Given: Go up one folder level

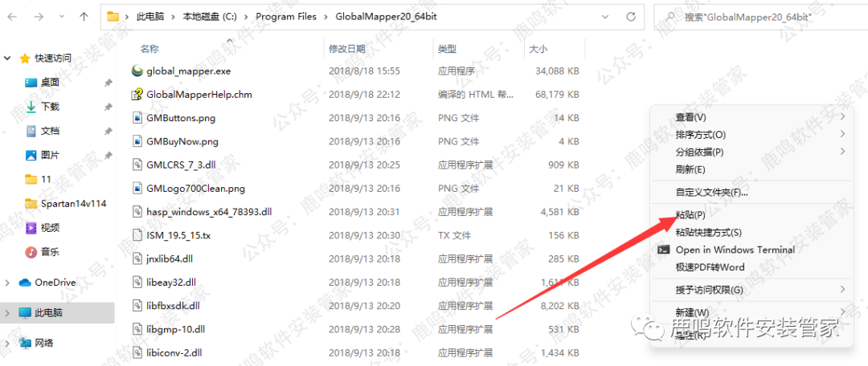Looking at the screenshot, I should point(84,17).
